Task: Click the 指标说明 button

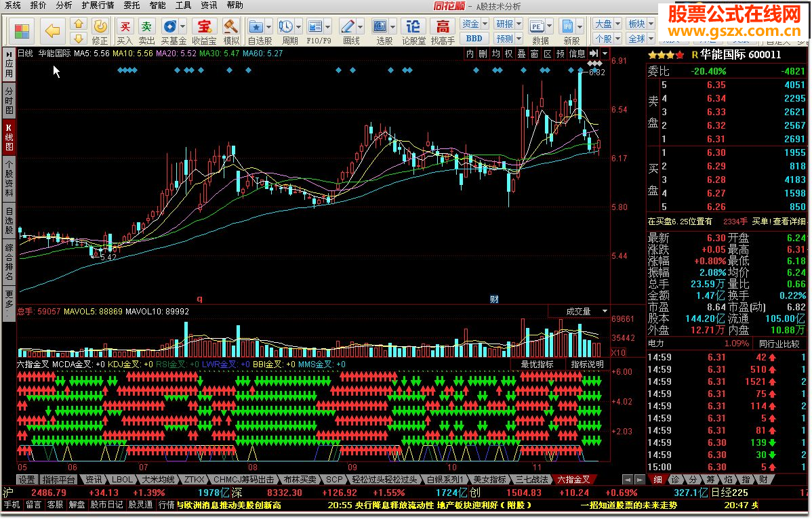Action: point(587,365)
